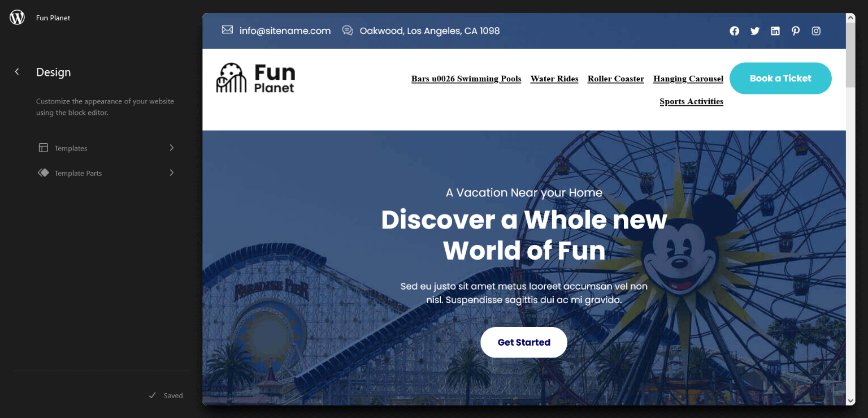Click the Design panel heading
The width and height of the screenshot is (868, 418).
point(53,72)
